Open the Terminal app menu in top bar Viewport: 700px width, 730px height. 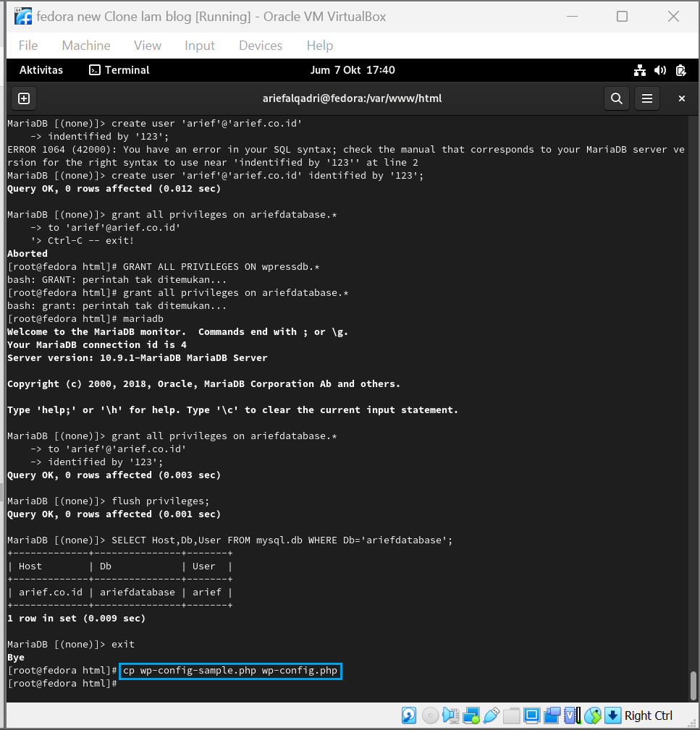[119, 70]
